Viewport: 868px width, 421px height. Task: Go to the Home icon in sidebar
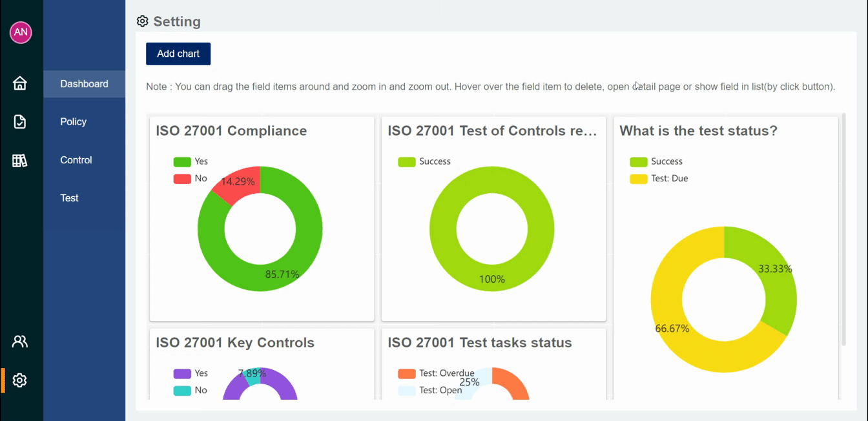pyautogui.click(x=20, y=83)
